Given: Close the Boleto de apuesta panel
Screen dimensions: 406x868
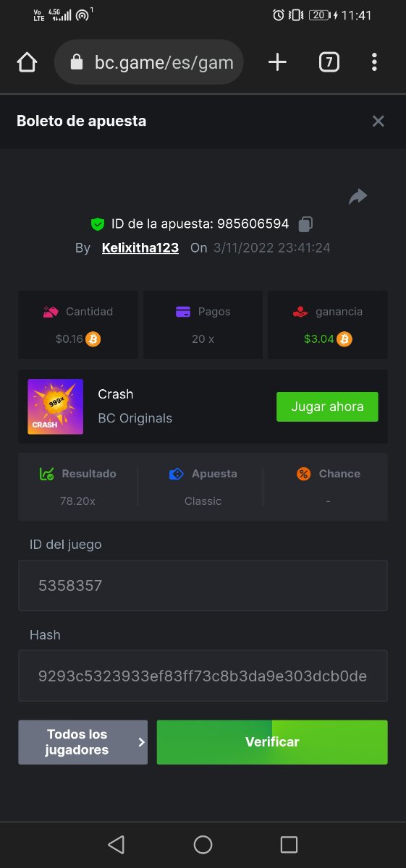Looking at the screenshot, I should [x=378, y=121].
